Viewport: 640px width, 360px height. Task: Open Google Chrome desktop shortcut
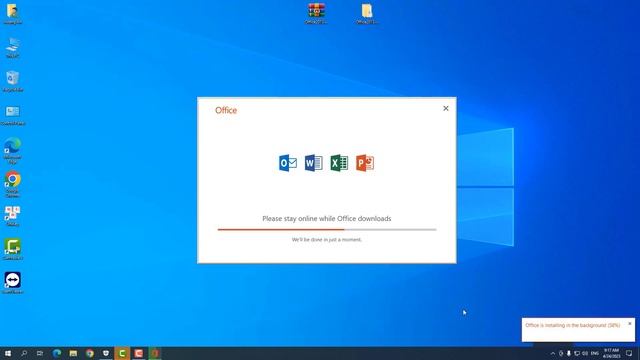click(13, 184)
